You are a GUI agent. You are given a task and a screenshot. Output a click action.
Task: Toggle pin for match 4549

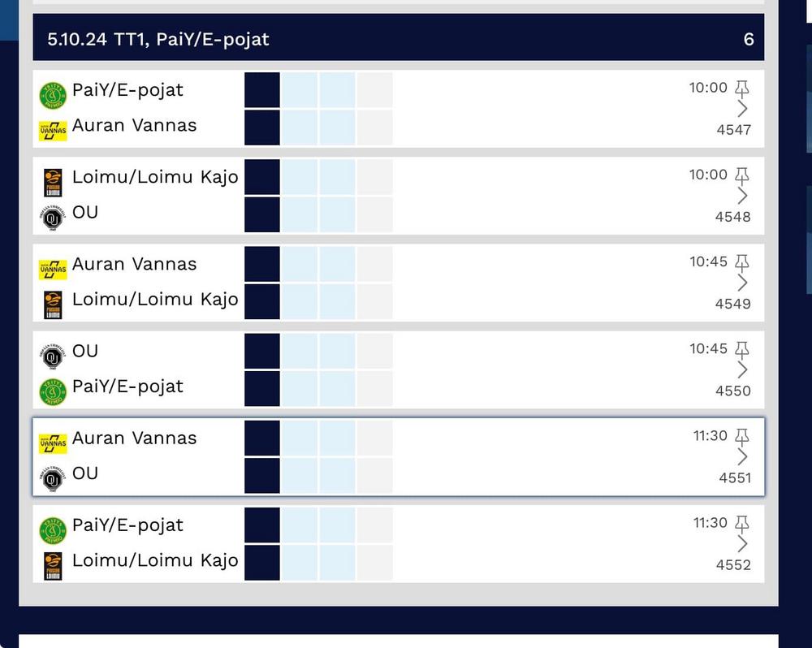click(741, 261)
